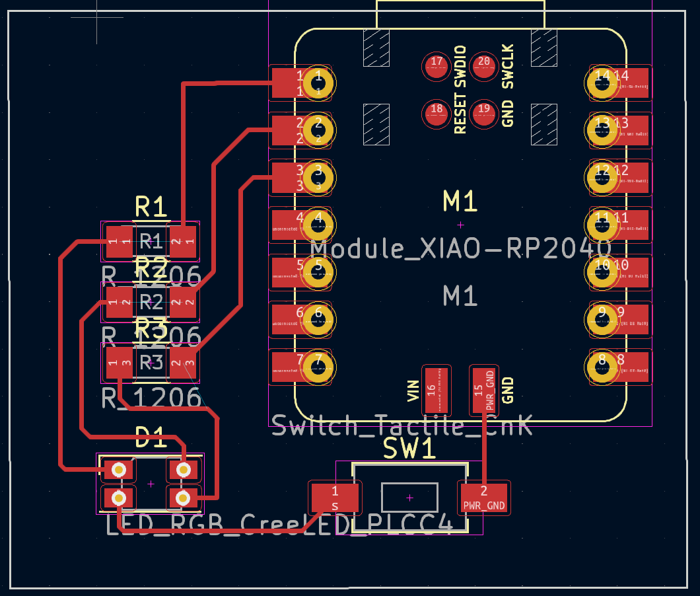Select the yellow SW1 reference text
This screenshot has width=700, height=596.
pos(410,449)
